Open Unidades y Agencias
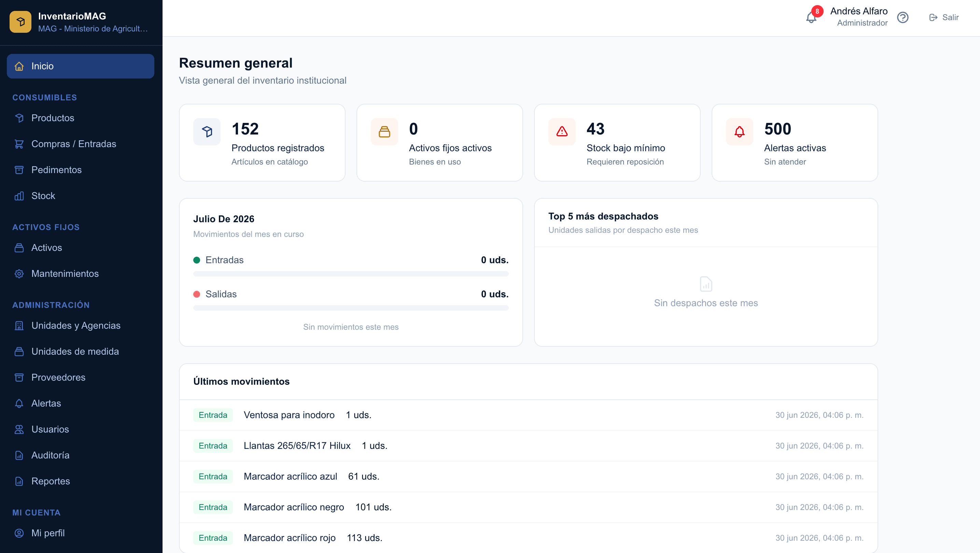 pos(81,326)
